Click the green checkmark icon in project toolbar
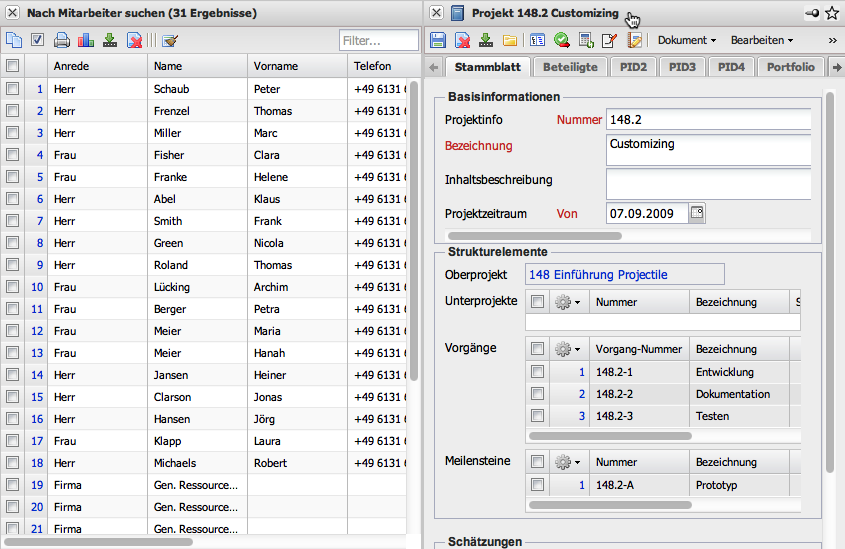Viewport: 845px width, 549px height. tap(562, 41)
